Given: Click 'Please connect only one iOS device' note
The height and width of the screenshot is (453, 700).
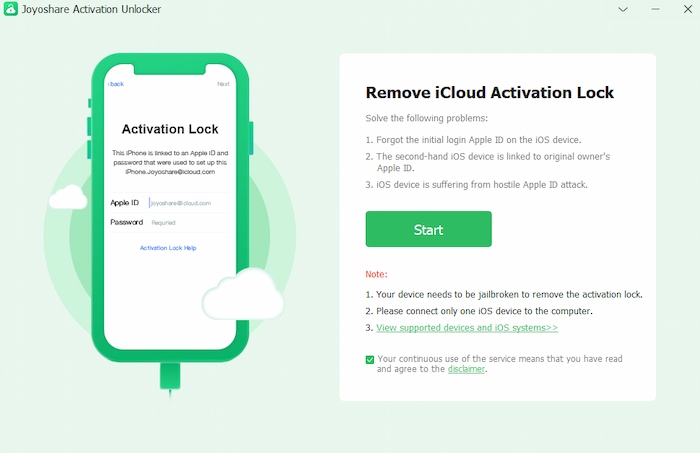Looking at the screenshot, I should [x=479, y=311].
